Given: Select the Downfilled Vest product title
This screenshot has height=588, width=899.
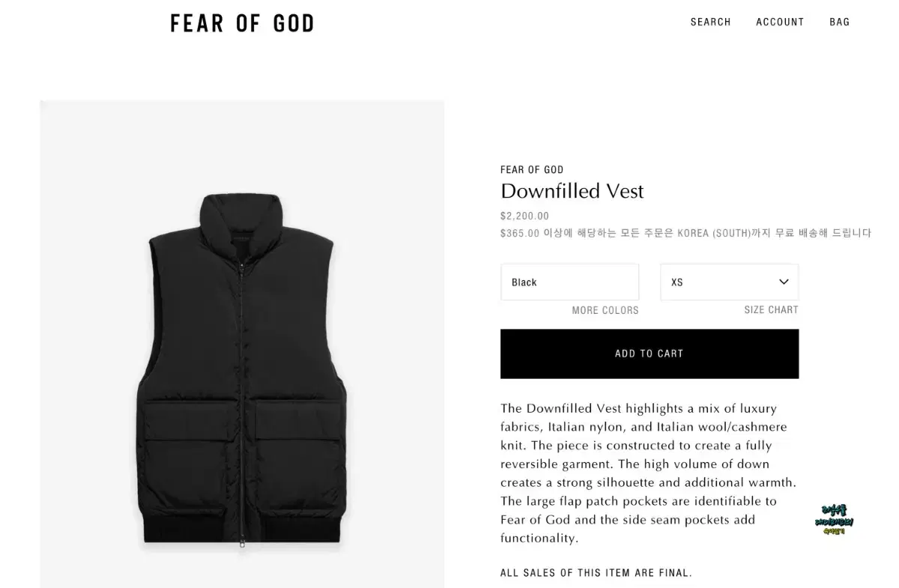Looking at the screenshot, I should [x=572, y=191].
